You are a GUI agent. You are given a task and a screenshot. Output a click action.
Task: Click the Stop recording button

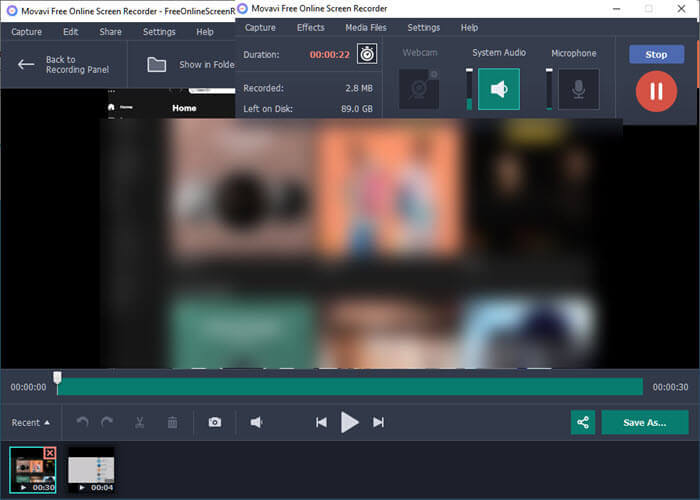(656, 54)
